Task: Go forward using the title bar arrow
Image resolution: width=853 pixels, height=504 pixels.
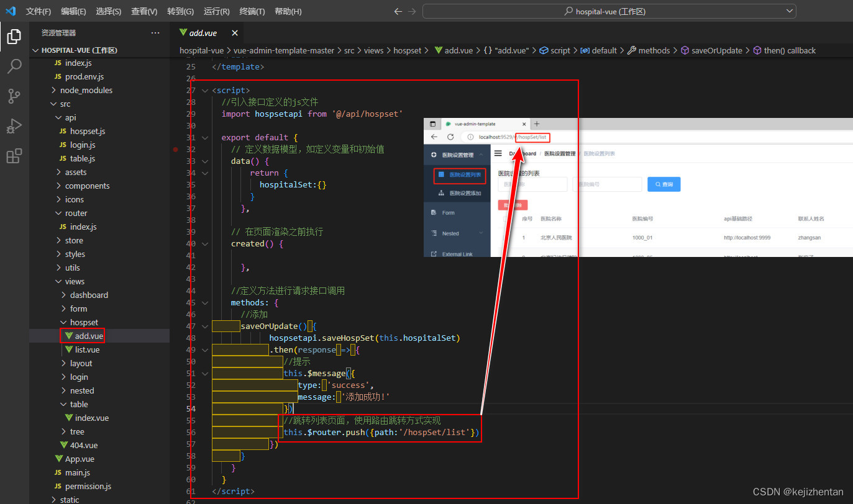Action: pos(413,11)
